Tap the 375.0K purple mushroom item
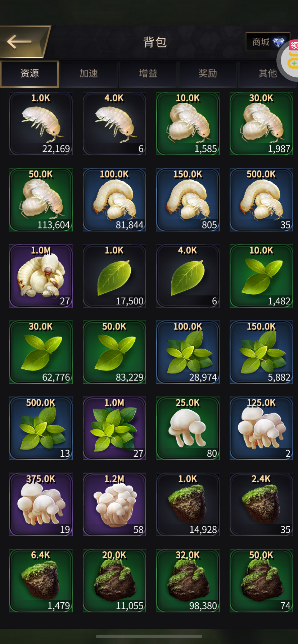The height and width of the screenshot is (644, 298). 41,505
